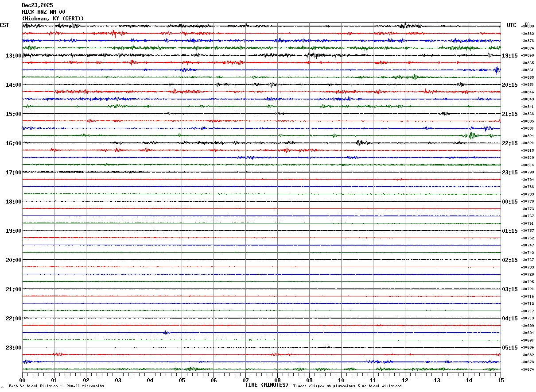Click the '03:15' UTC time label
The width and height of the screenshot is (536, 392).
click(509, 289)
